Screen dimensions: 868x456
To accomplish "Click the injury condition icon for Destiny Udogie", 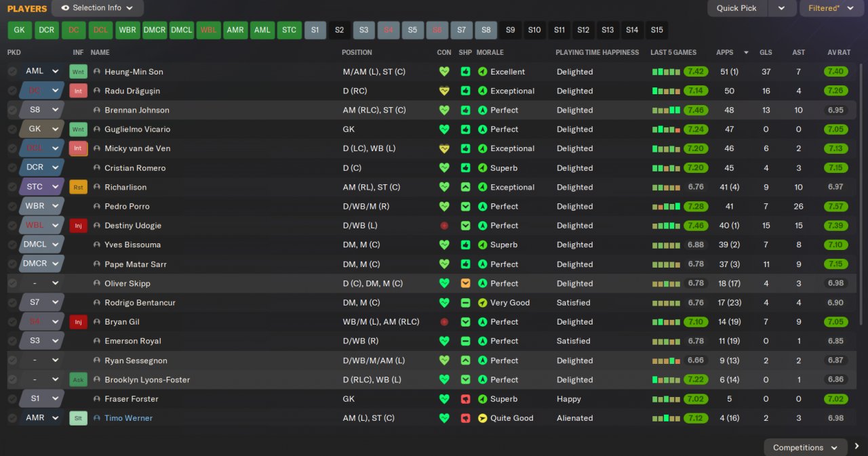I will pyautogui.click(x=444, y=226).
